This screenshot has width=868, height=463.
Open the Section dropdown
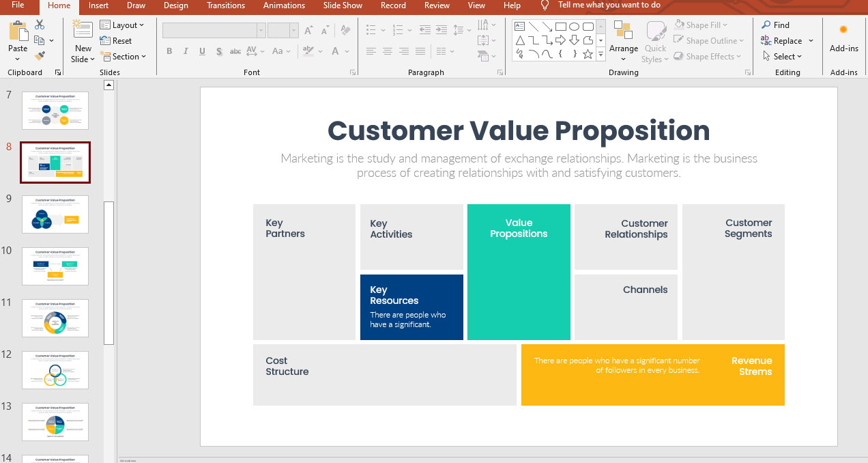tap(123, 57)
